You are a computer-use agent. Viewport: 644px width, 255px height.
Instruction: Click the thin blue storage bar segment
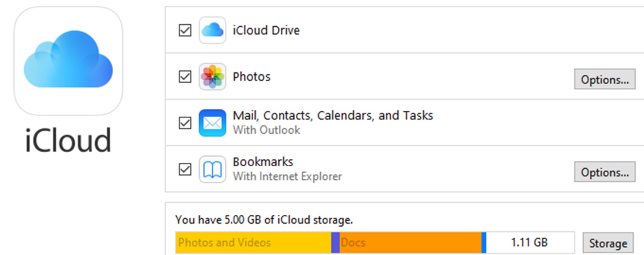click(x=484, y=242)
